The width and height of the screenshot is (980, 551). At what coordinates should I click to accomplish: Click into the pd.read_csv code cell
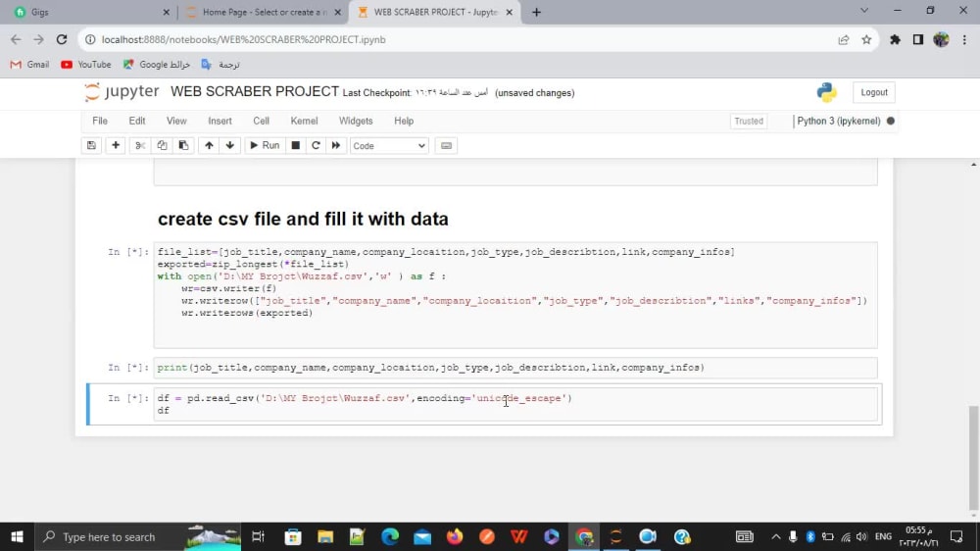pos(515,404)
